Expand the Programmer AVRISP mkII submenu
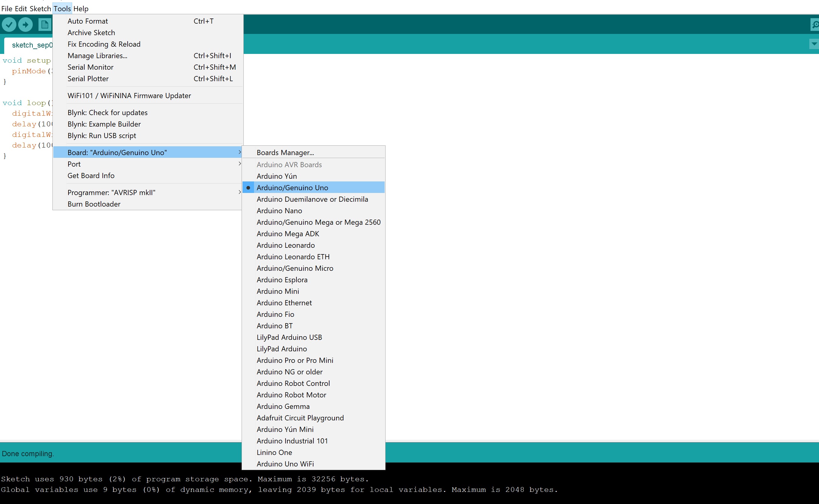 click(x=147, y=192)
